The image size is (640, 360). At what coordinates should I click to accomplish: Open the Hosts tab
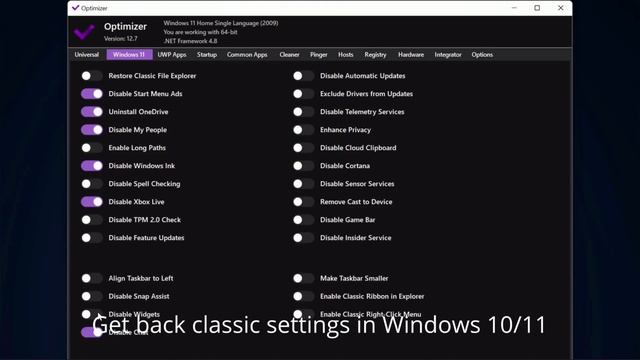pyautogui.click(x=346, y=55)
